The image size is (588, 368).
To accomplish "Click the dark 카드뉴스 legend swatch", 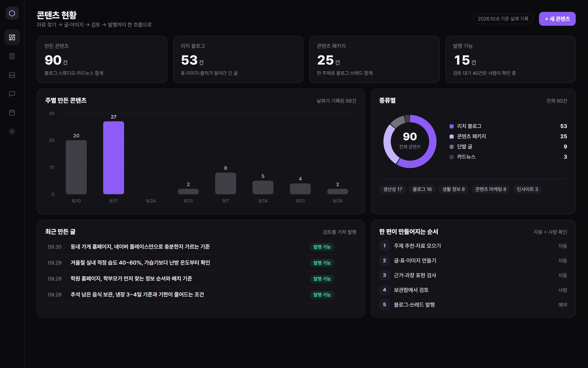I will (x=452, y=157).
